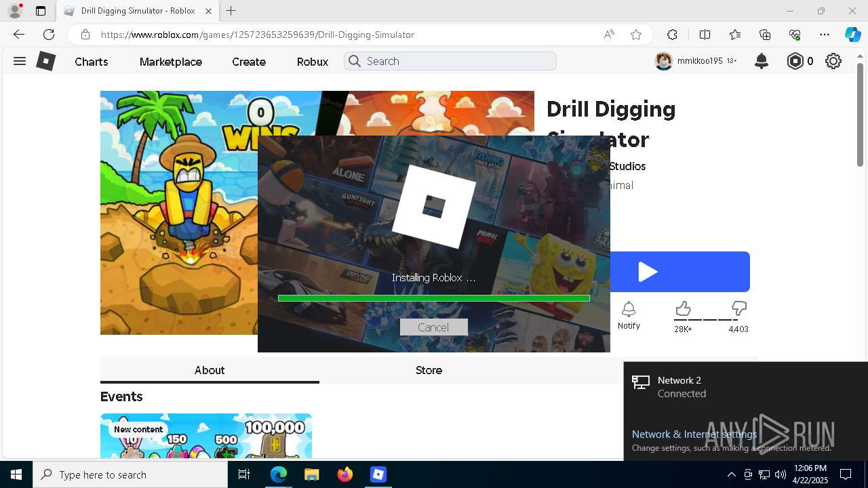This screenshot has height=488, width=868.
Task: Close the Drill Digging Simulator tab
Action: pos(208,11)
